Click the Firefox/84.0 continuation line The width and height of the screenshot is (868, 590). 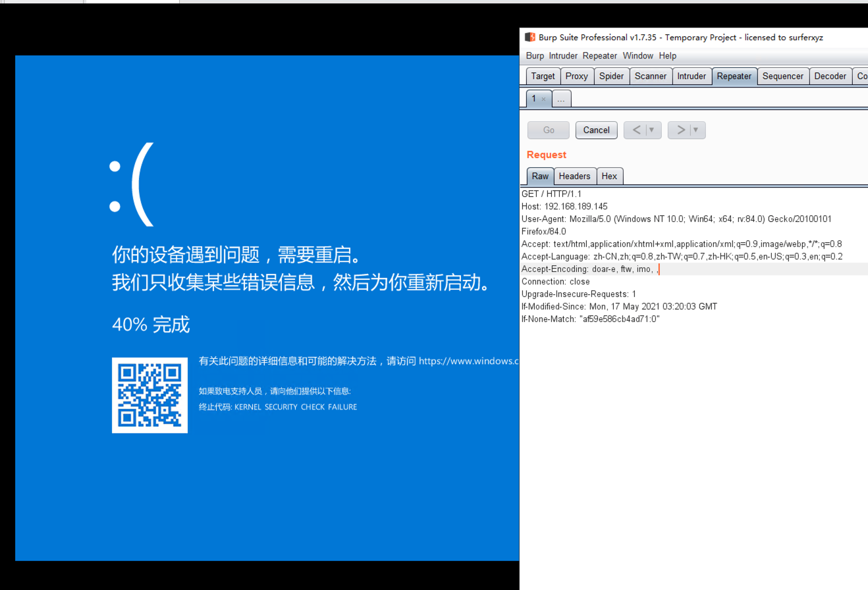tap(544, 232)
